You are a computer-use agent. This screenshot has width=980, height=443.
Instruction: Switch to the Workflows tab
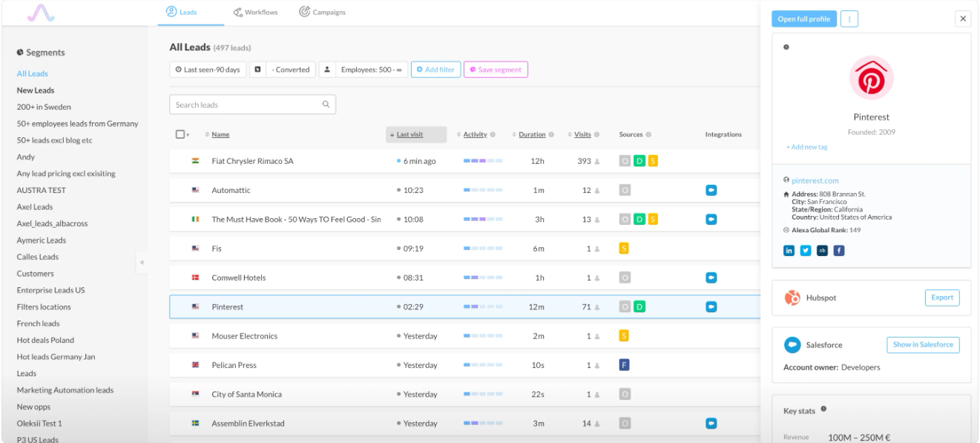click(255, 13)
